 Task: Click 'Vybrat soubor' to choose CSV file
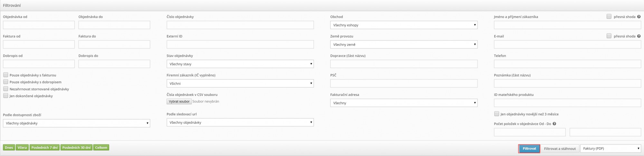point(179,101)
